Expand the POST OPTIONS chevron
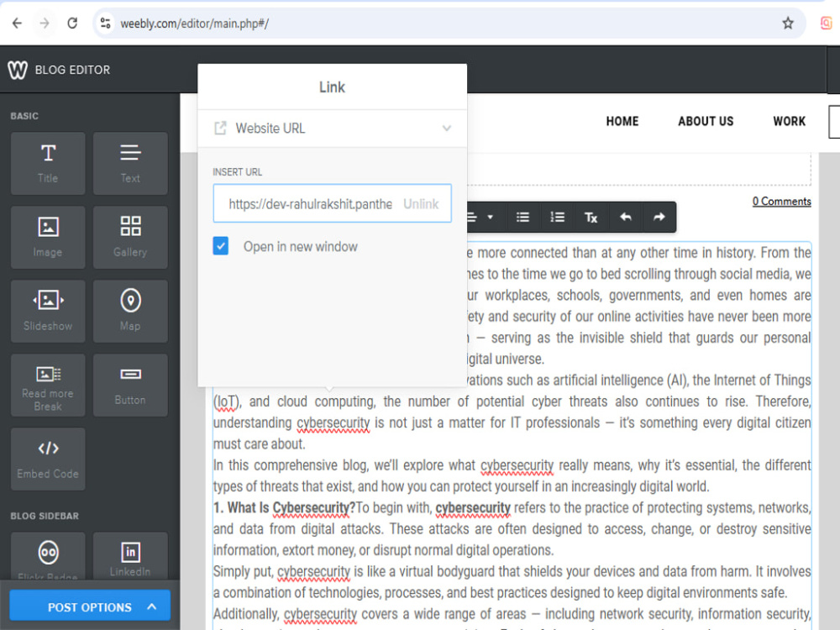Screen dimensions: 840x630 [x=151, y=606]
